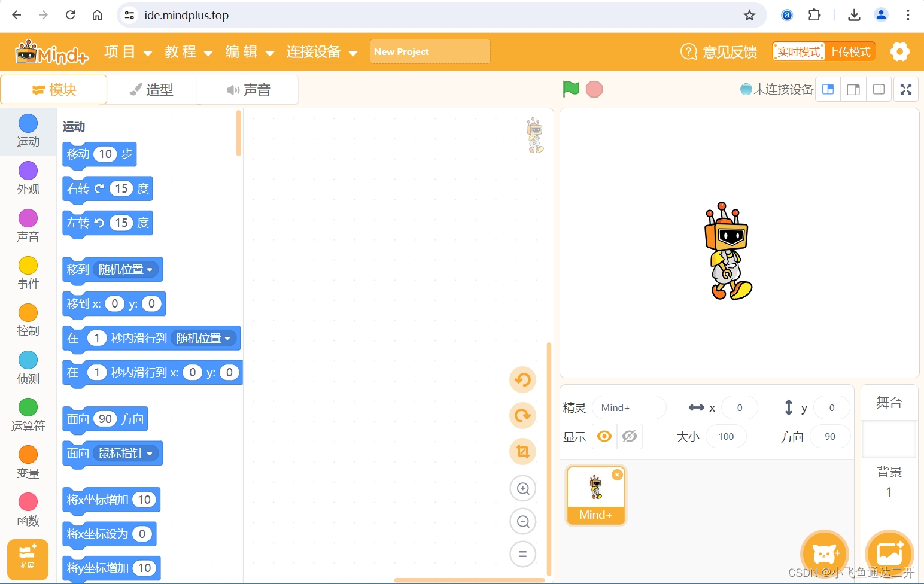The width and height of the screenshot is (924, 584).
Task: Click the green flag to run program
Action: click(x=570, y=89)
